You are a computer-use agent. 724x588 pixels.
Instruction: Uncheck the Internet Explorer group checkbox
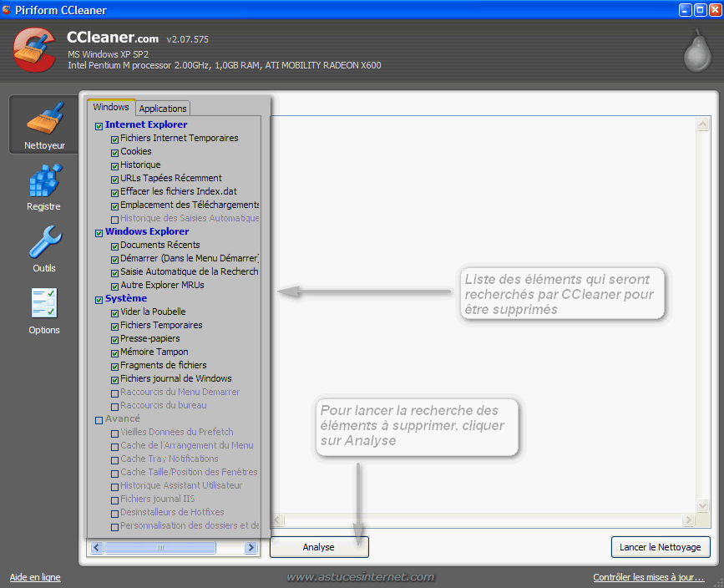pyautogui.click(x=99, y=126)
